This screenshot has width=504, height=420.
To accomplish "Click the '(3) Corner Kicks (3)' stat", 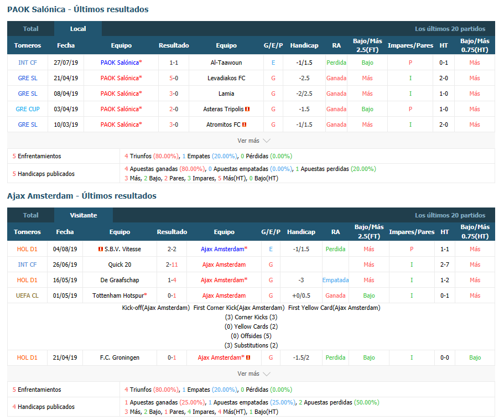I will pyautogui.click(x=251, y=317).
